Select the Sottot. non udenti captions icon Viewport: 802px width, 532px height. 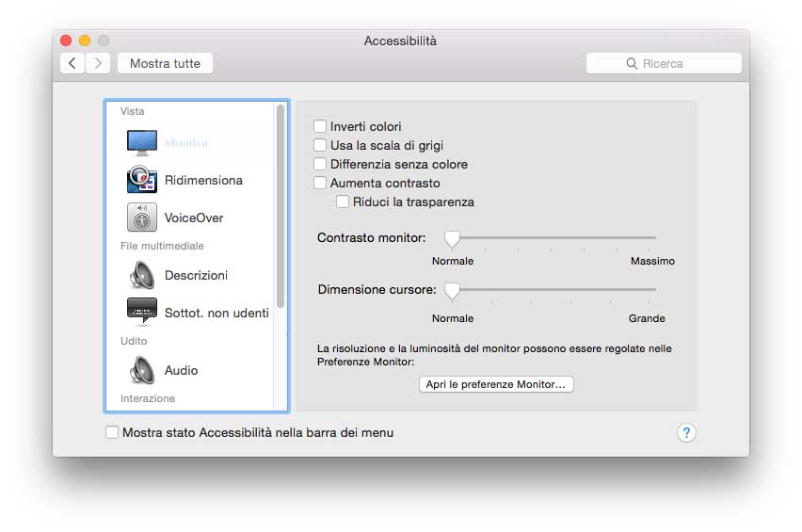pyautogui.click(x=142, y=311)
